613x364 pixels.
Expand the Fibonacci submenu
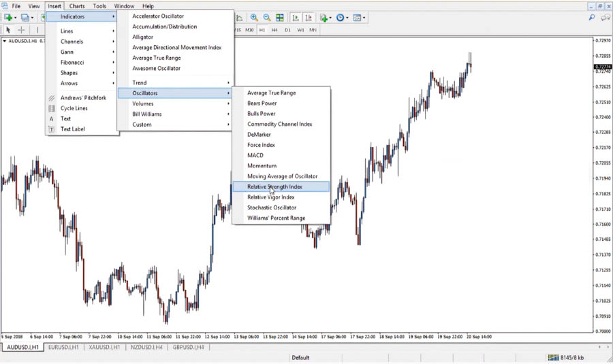pos(82,62)
